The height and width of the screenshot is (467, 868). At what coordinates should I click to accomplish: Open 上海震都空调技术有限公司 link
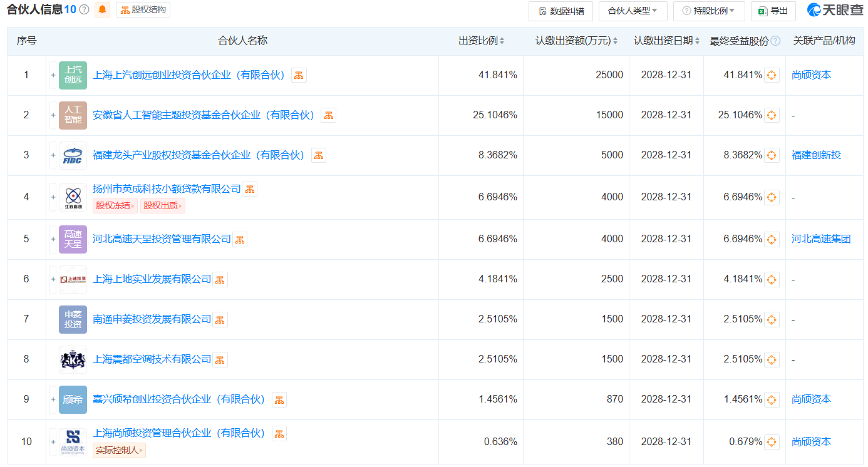152,359
